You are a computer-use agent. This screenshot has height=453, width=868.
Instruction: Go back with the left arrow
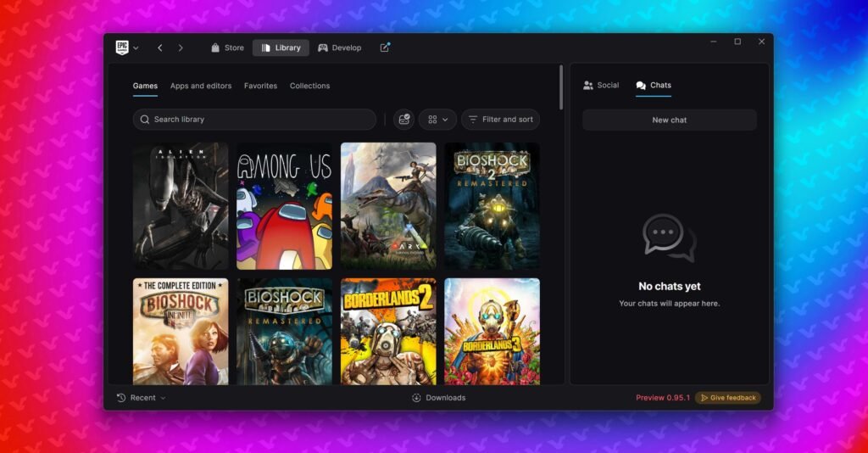point(160,48)
